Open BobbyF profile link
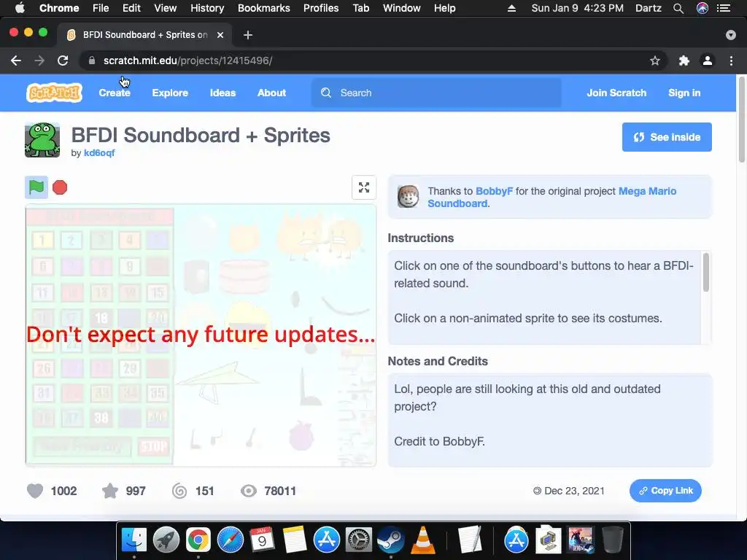The width and height of the screenshot is (747, 560). (494, 191)
